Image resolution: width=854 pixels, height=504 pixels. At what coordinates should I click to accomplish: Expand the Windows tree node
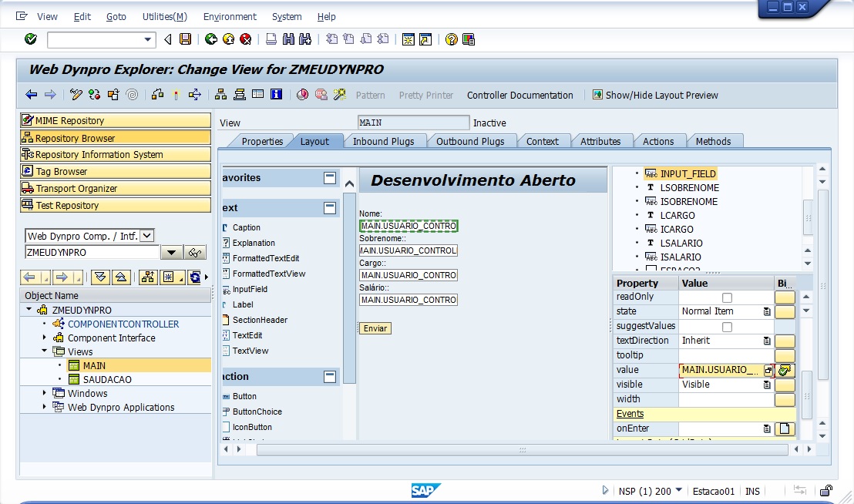[x=45, y=393]
